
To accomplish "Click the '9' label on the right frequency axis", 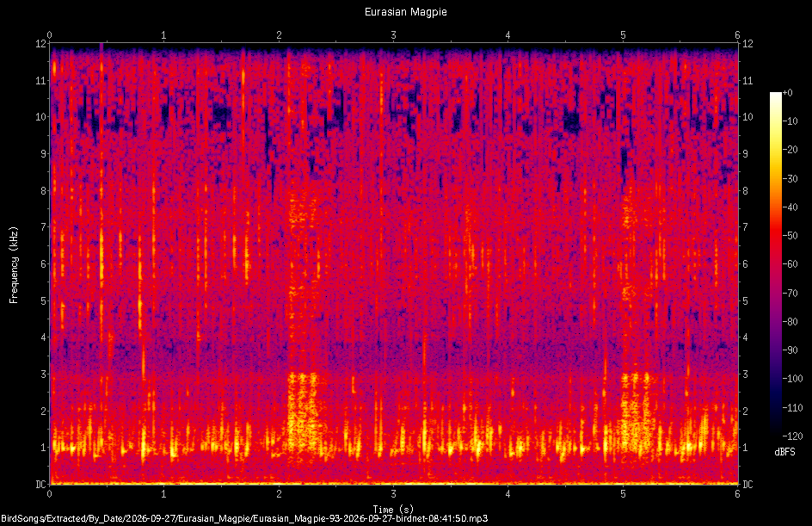I will (x=746, y=154).
